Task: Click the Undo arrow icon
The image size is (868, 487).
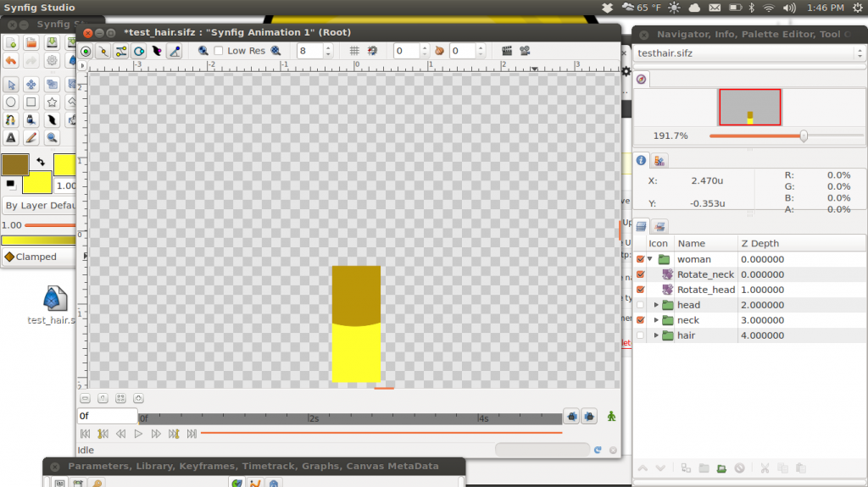Action: point(10,60)
